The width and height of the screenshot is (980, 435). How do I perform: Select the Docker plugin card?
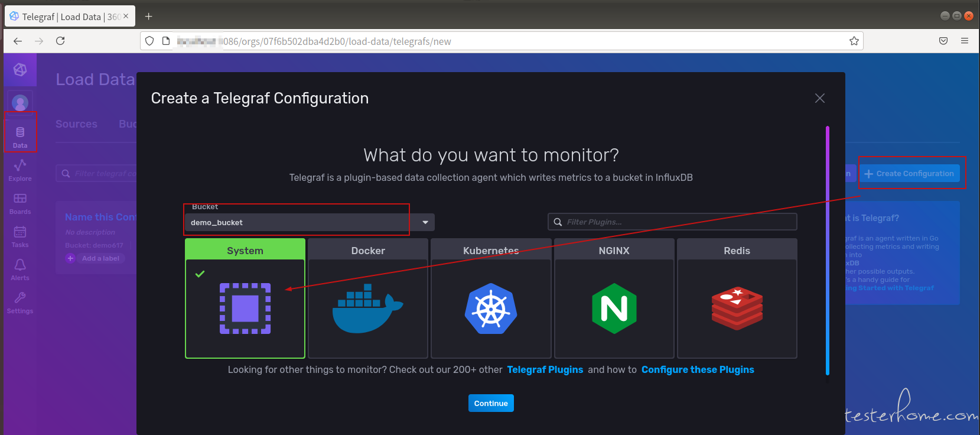click(368, 298)
